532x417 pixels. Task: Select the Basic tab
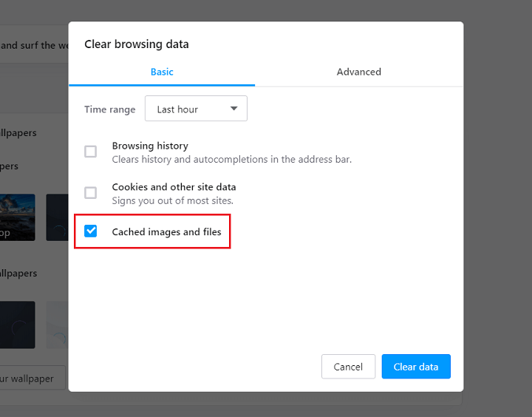click(x=162, y=72)
